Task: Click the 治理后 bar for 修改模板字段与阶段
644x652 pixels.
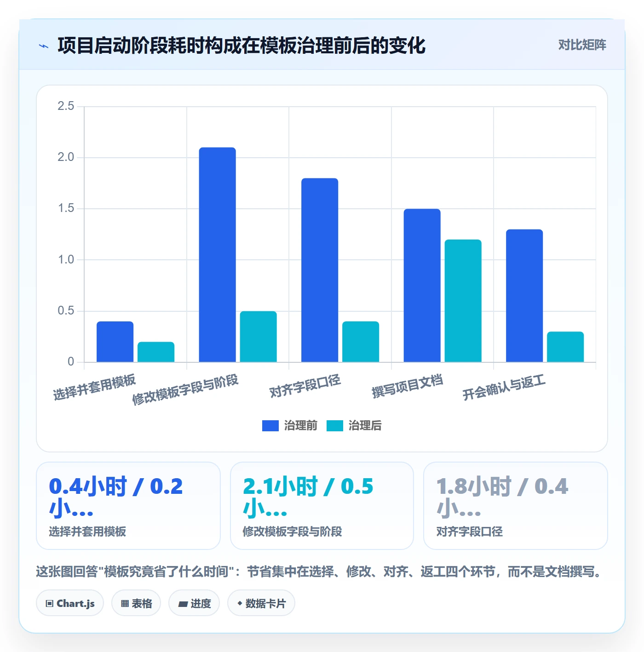Action: (x=259, y=337)
